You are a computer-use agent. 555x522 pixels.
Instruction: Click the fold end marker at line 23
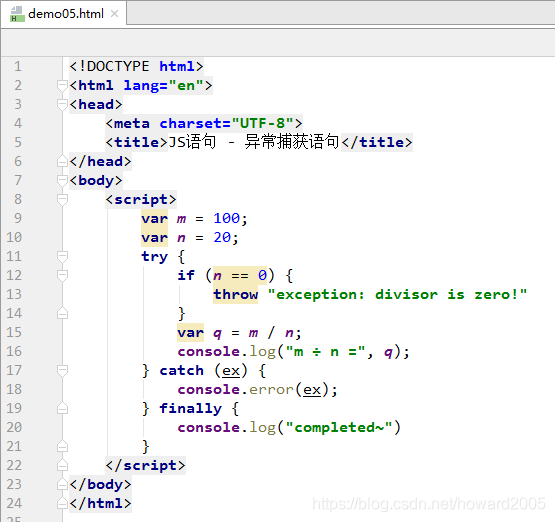click(x=62, y=484)
